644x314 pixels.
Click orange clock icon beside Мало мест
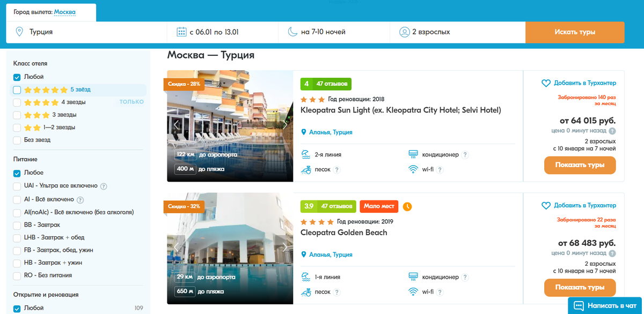pyautogui.click(x=407, y=206)
